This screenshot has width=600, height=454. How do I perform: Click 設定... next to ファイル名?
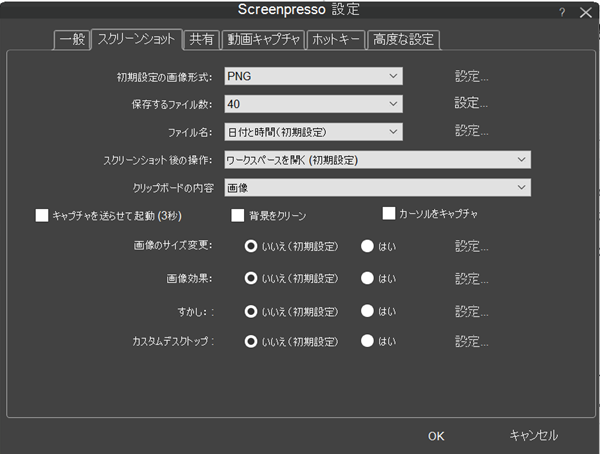471,131
